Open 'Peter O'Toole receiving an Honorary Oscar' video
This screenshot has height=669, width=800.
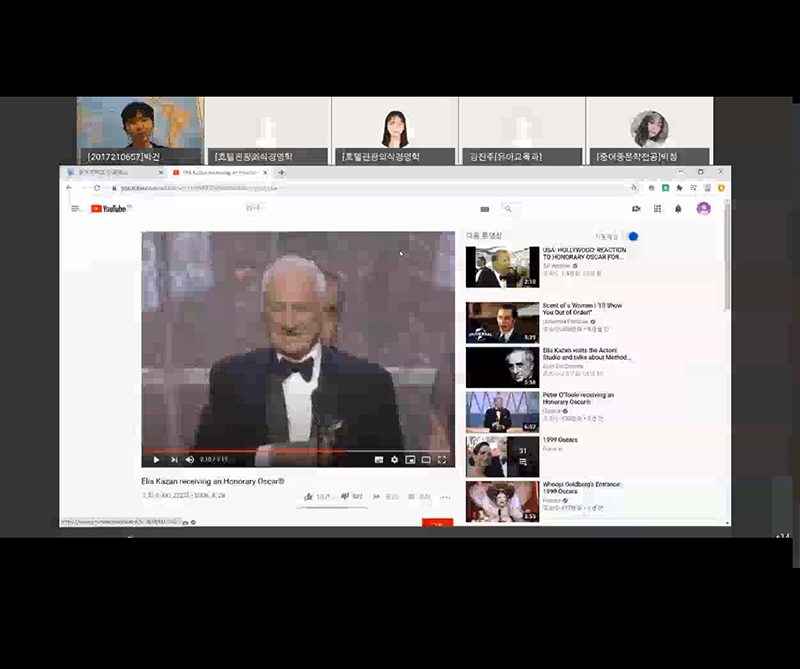coord(578,399)
